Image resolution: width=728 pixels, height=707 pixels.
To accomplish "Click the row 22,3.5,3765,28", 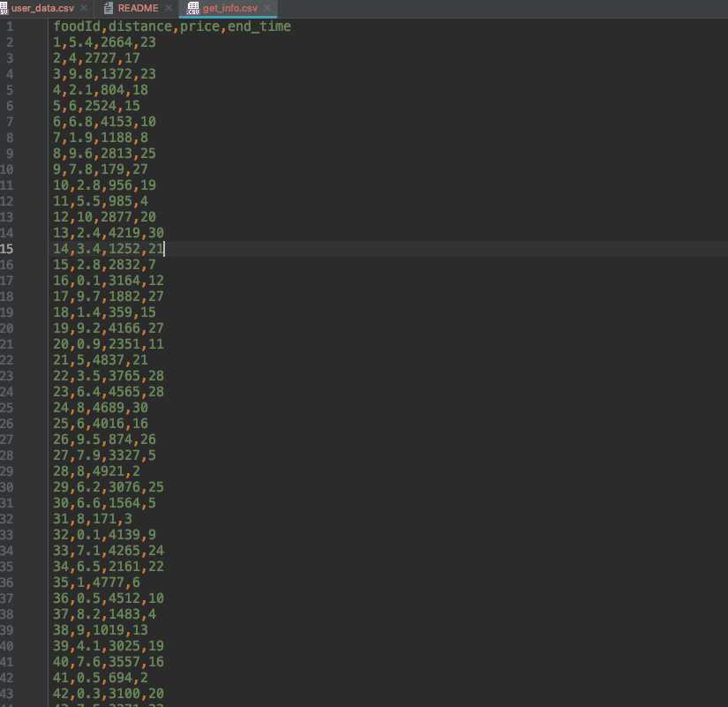I will click(109, 376).
